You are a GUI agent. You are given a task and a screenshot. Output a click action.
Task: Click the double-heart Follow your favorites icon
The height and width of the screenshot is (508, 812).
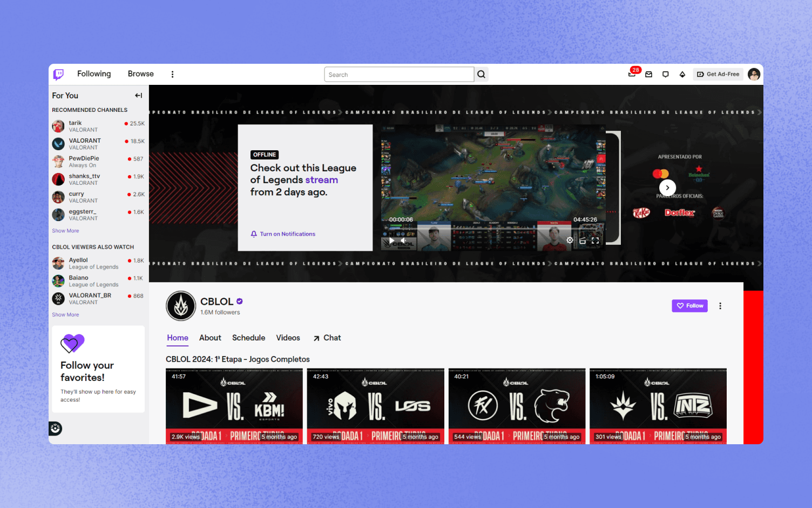pyautogui.click(x=72, y=344)
